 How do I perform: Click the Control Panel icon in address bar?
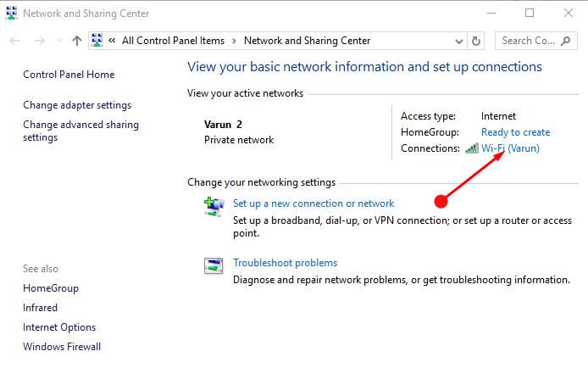point(97,41)
